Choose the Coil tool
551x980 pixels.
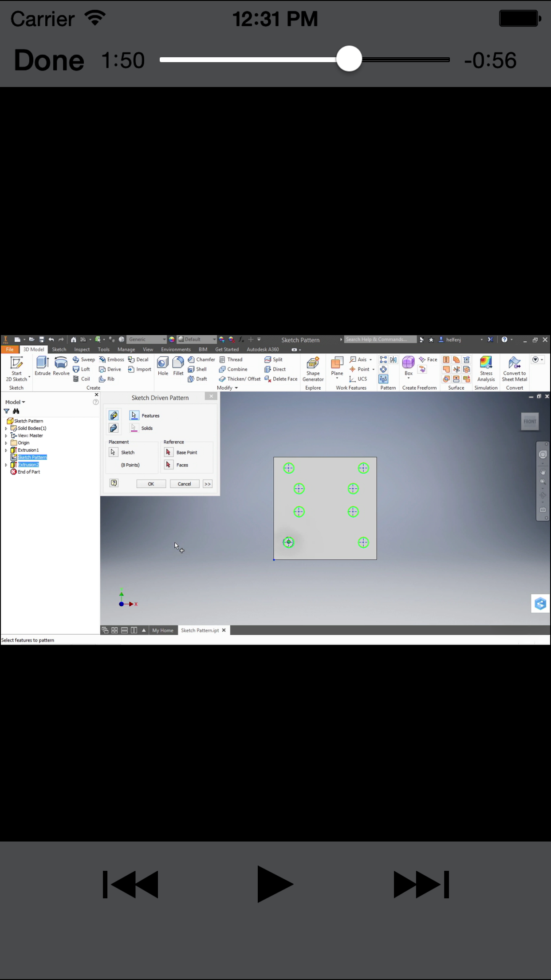pos(82,379)
